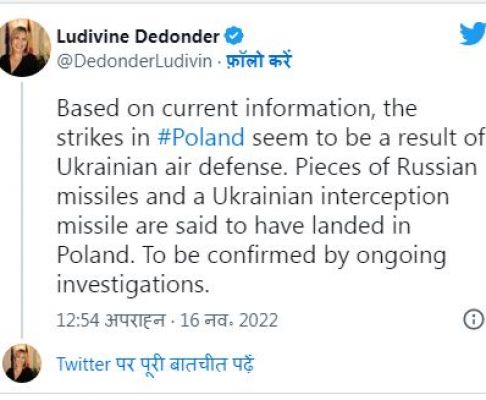Viewport: 486px width, 400px height.
Task: Visit the @DedonderLudivin handle
Action: (x=134, y=61)
